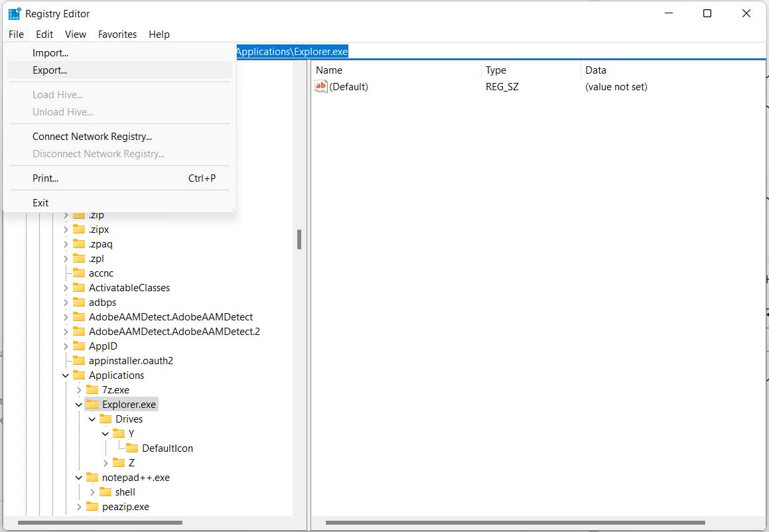The image size is (769, 532).
Task: Click the (Default) string value icon
Action: (320, 86)
